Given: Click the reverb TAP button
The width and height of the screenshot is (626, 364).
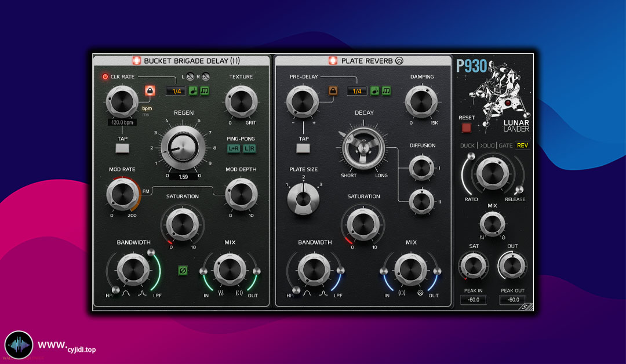Looking at the screenshot, I should point(303,148).
